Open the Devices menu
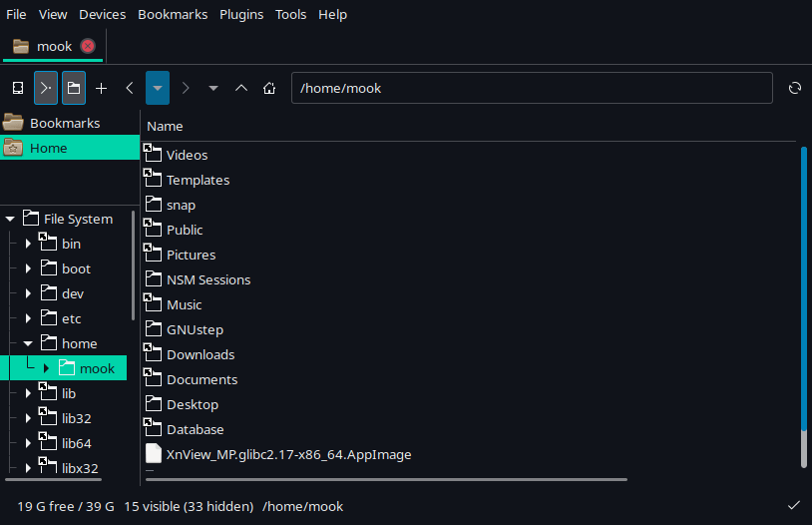Screen dimensions: 812x525 tap(103, 15)
